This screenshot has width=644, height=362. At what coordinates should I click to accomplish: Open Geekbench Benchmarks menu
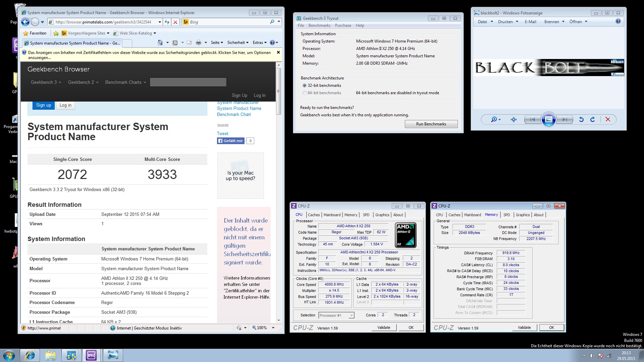319,25
